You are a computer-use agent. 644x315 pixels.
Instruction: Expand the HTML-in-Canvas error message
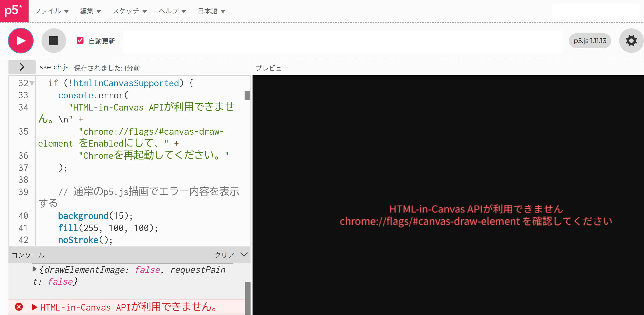point(35,307)
